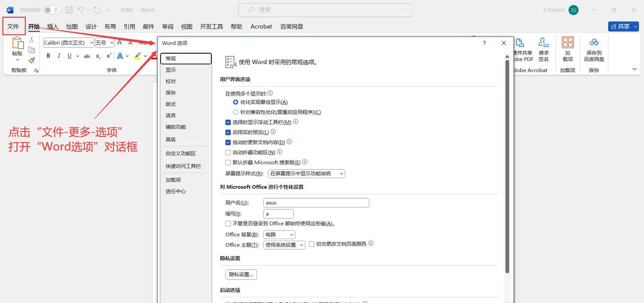Apply subscript formatting
The height and width of the screenshot is (303, 644).
coord(98,56)
